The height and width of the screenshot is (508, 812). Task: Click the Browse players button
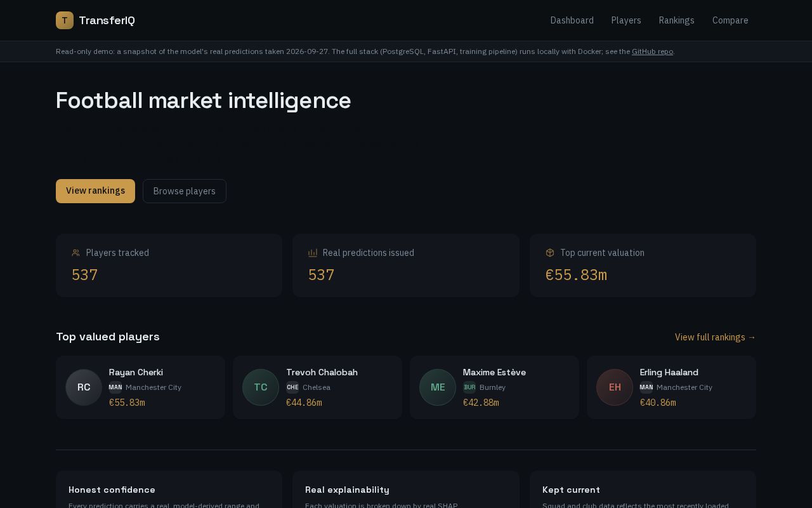[185, 191]
